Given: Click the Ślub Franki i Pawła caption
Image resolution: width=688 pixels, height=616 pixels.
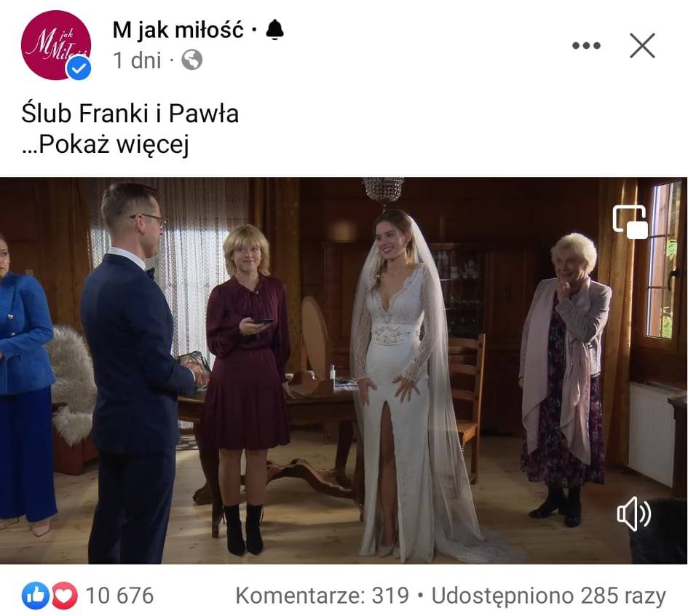Looking at the screenshot, I should pos(130,113).
